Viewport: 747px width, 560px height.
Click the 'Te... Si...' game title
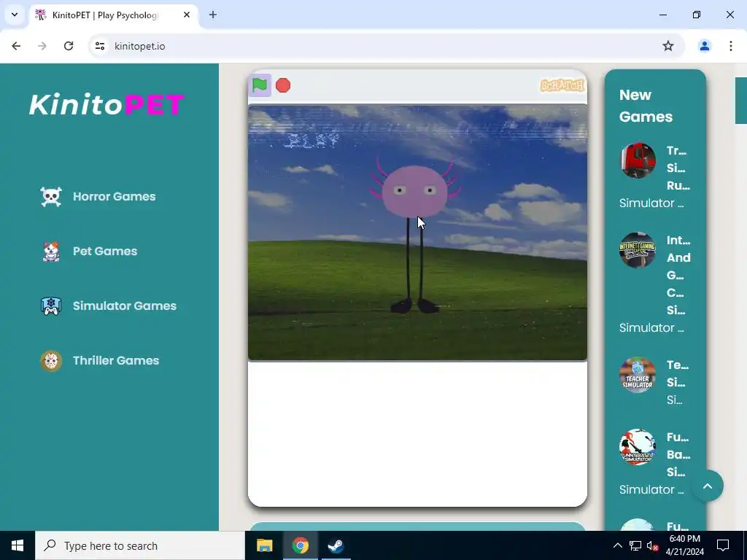point(678,374)
